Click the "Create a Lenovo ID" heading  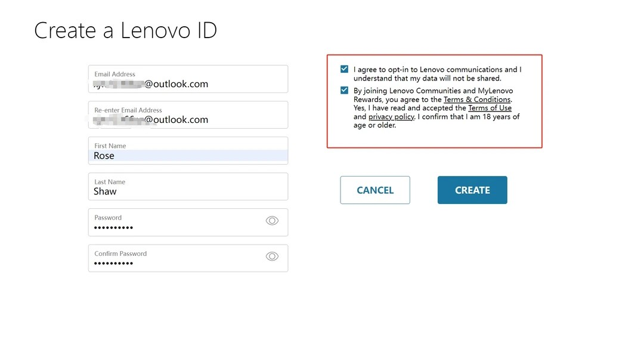point(125,31)
